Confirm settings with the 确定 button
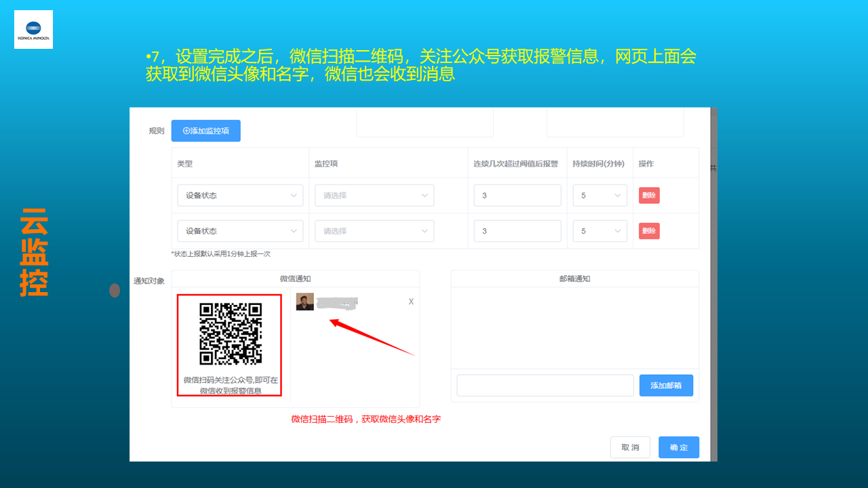 (678, 447)
